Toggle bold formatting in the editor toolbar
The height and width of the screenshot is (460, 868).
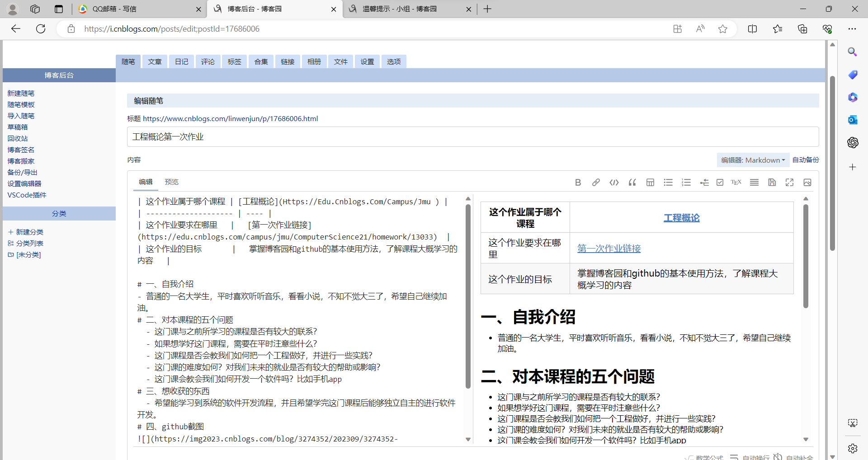click(578, 182)
